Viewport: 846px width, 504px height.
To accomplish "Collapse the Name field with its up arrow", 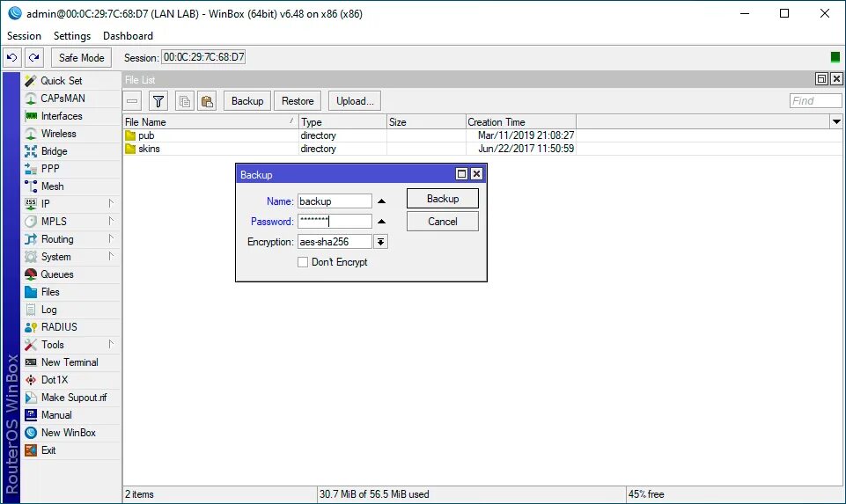I will [x=381, y=201].
